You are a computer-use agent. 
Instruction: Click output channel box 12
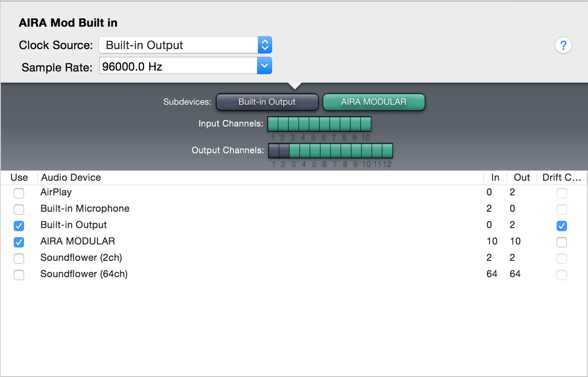[387, 151]
